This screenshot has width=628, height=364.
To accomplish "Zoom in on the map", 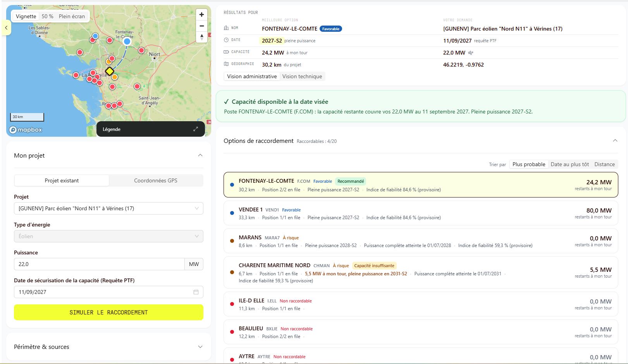I will tap(201, 15).
